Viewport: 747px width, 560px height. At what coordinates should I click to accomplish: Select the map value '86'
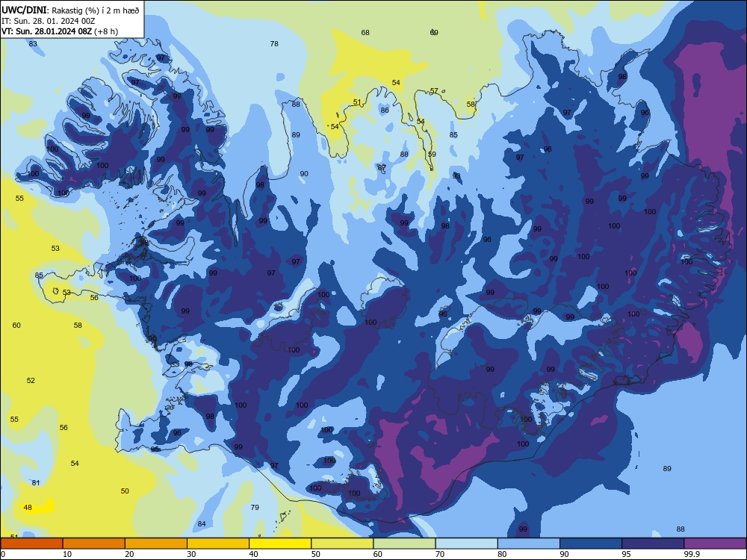coord(385,111)
